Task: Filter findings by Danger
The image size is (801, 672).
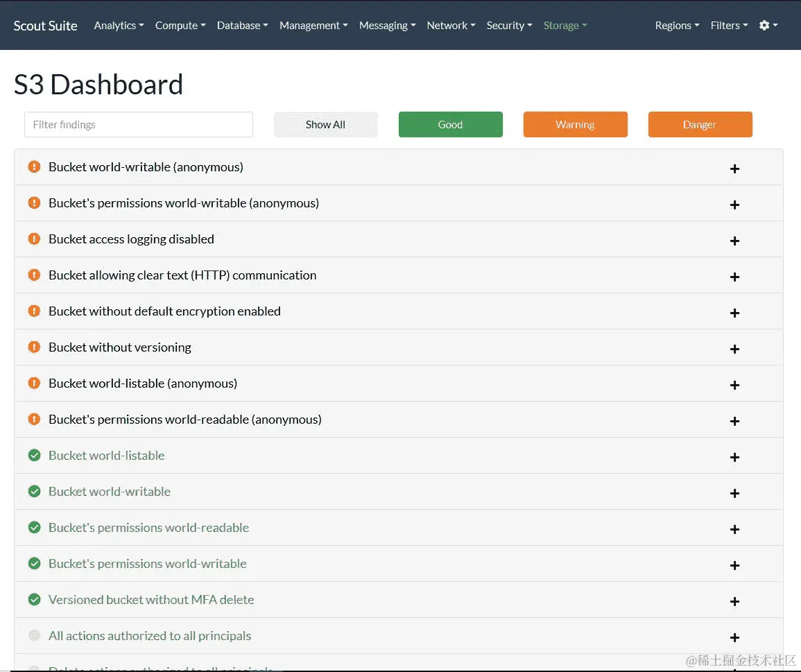Action: (700, 124)
